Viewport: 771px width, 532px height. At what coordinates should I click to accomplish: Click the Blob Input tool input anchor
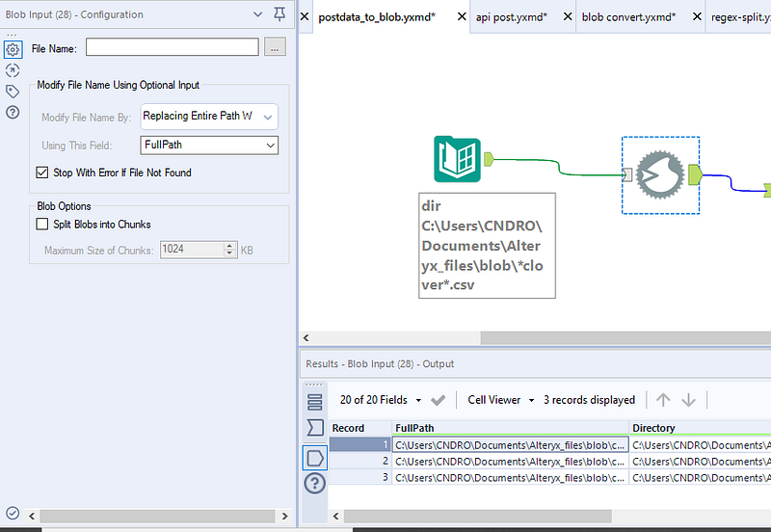click(627, 174)
